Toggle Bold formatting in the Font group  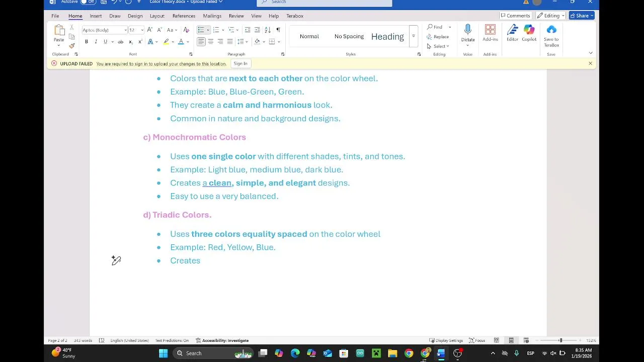pos(87,42)
